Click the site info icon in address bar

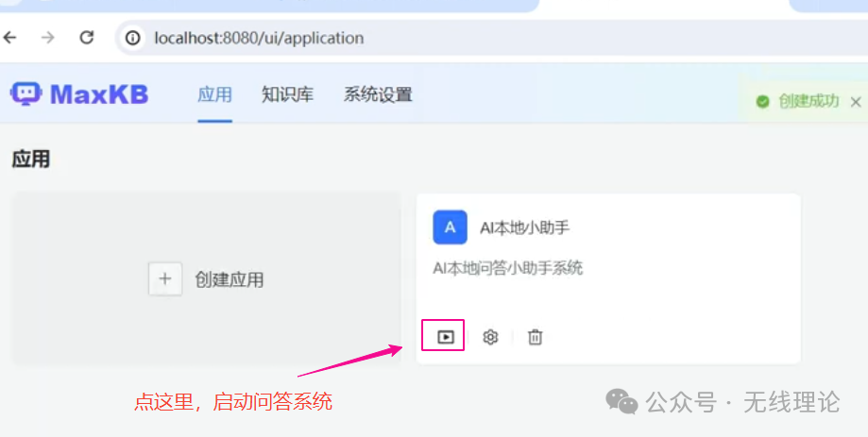pyautogui.click(x=132, y=38)
